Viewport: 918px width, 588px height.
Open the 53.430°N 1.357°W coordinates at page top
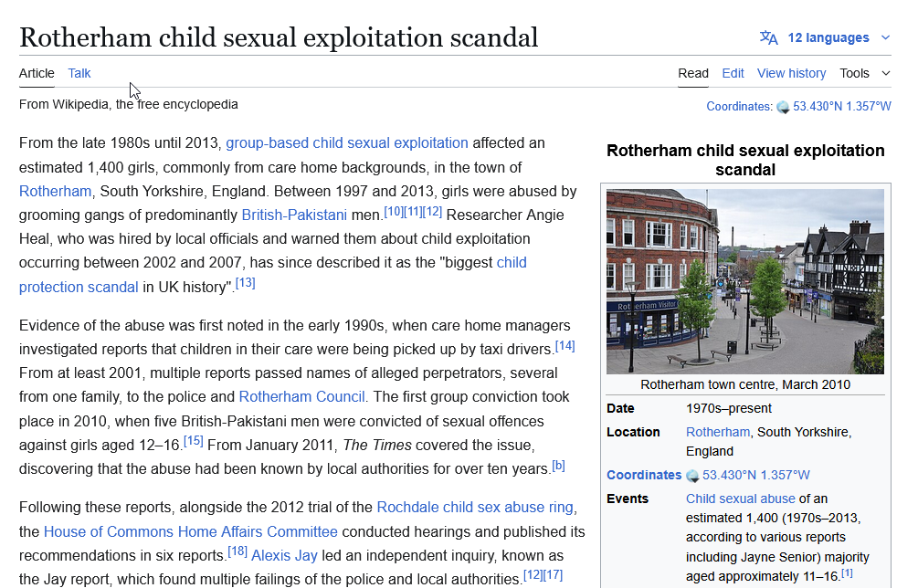[x=842, y=107]
